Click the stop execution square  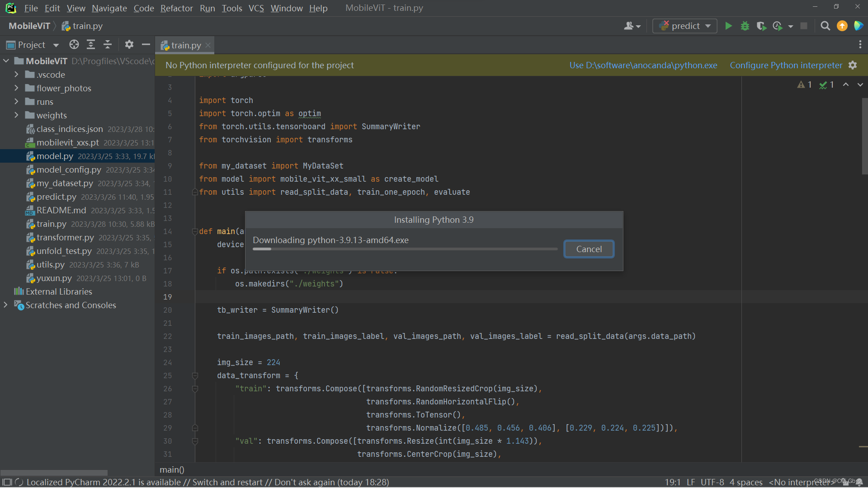point(804,26)
